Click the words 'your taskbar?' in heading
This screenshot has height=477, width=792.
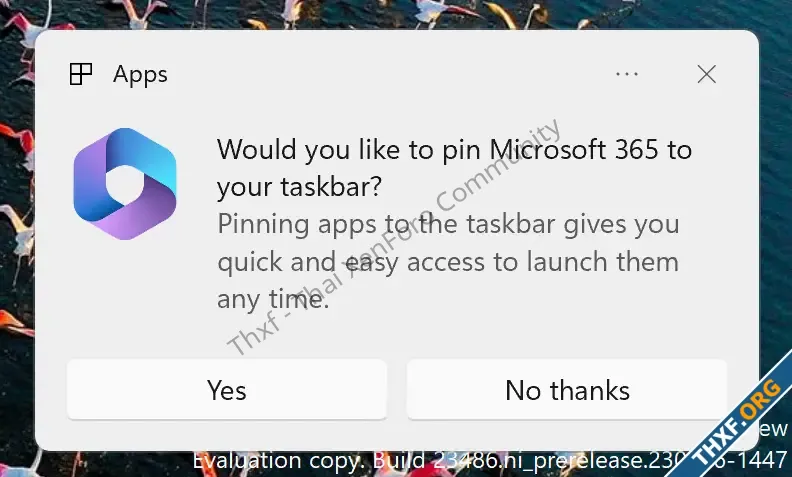click(300, 187)
